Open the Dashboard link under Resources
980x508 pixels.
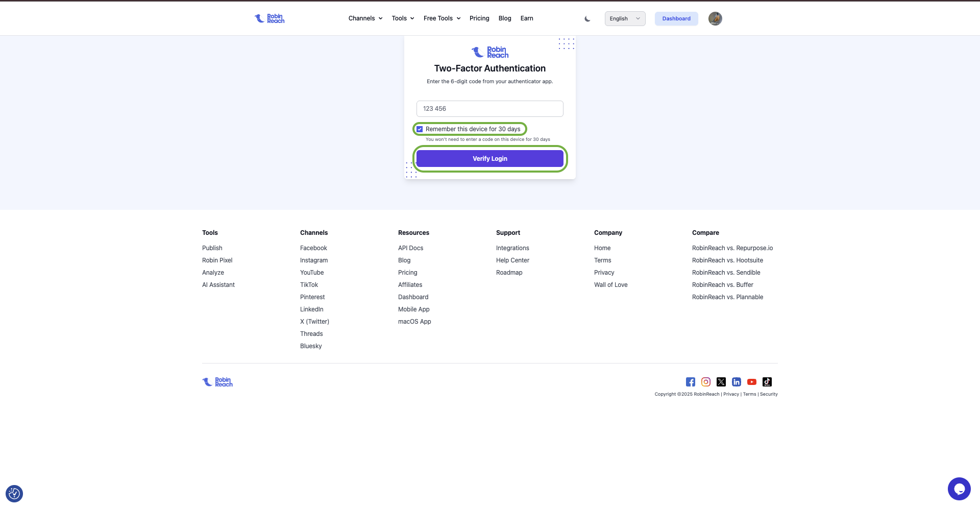(x=413, y=297)
